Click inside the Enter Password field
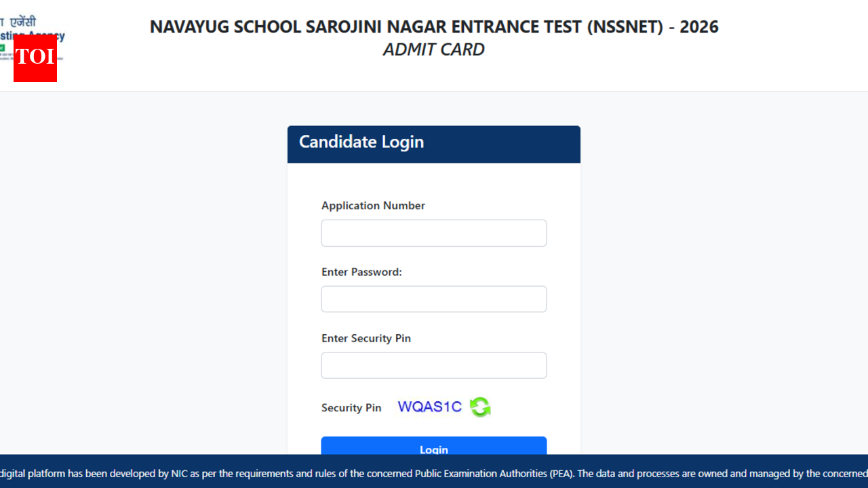 (x=434, y=299)
